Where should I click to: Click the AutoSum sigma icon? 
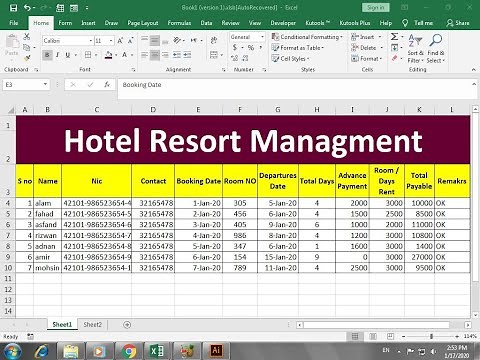394,36
